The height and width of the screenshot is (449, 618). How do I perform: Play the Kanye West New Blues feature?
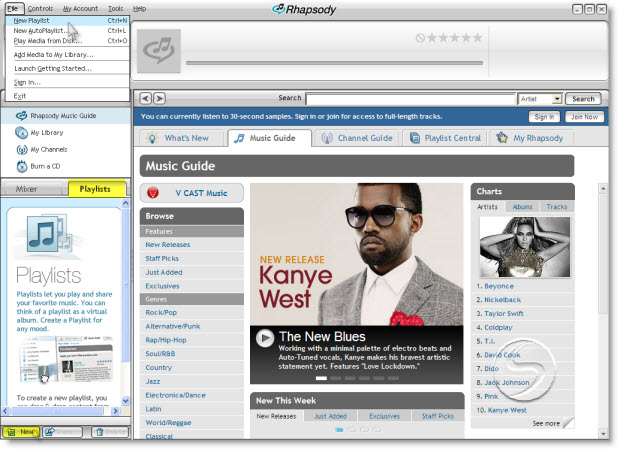coord(264,339)
